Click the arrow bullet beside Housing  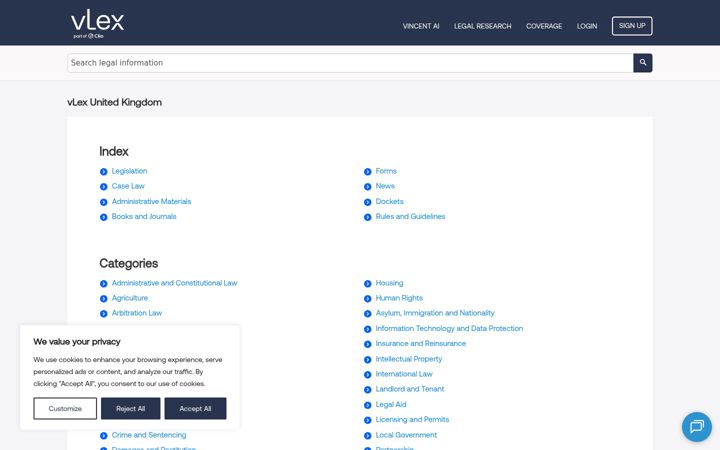click(367, 284)
